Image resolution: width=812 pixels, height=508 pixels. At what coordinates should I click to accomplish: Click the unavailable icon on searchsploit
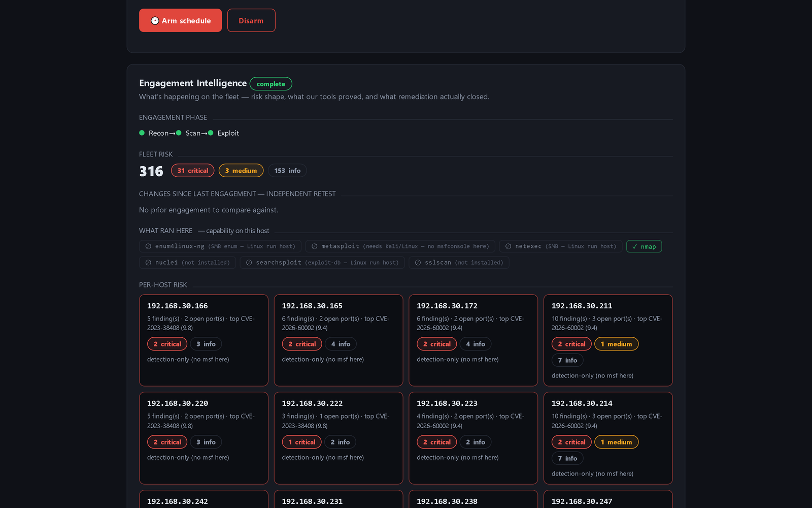tap(249, 263)
